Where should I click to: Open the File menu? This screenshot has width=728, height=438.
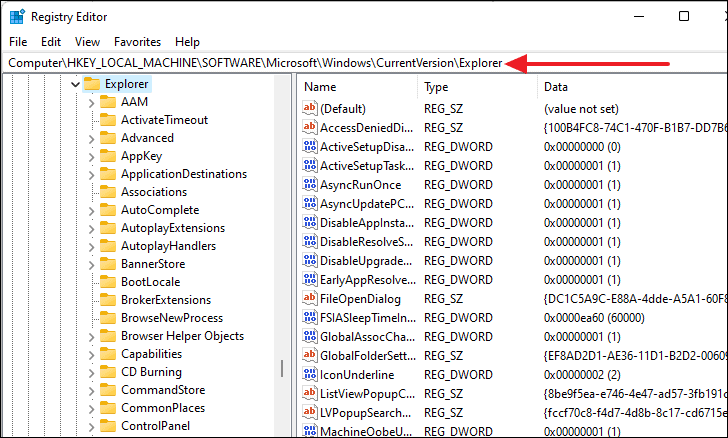pyautogui.click(x=18, y=42)
